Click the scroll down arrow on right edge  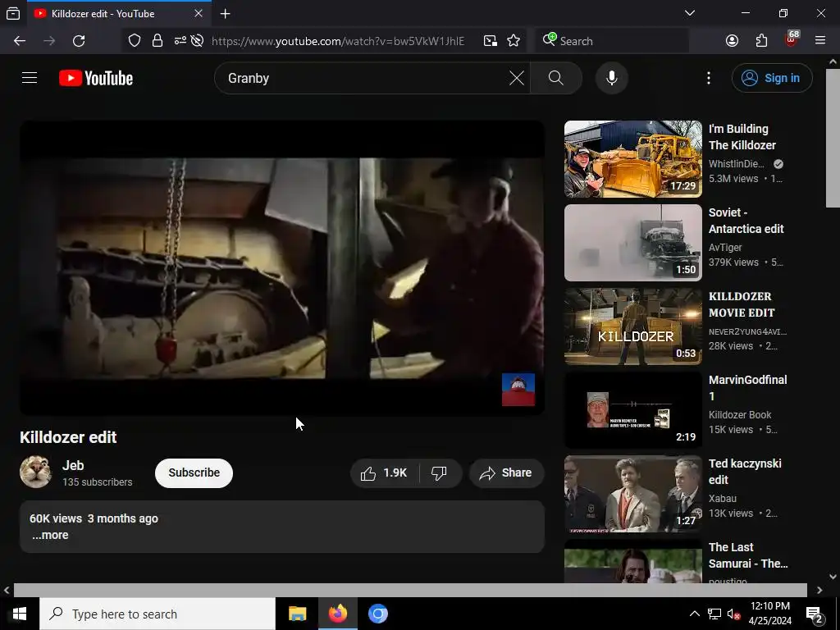coord(833,577)
